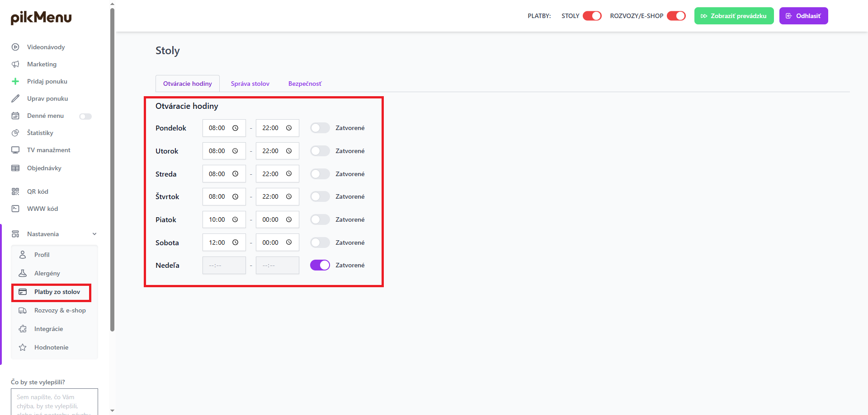Click the green plus Pridaj ponuku icon

coord(15,81)
